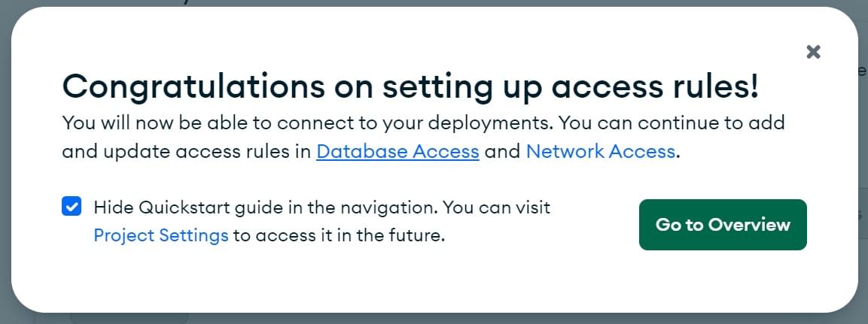
Task: Toggle the blue checkmark box off
Action: tap(72, 207)
